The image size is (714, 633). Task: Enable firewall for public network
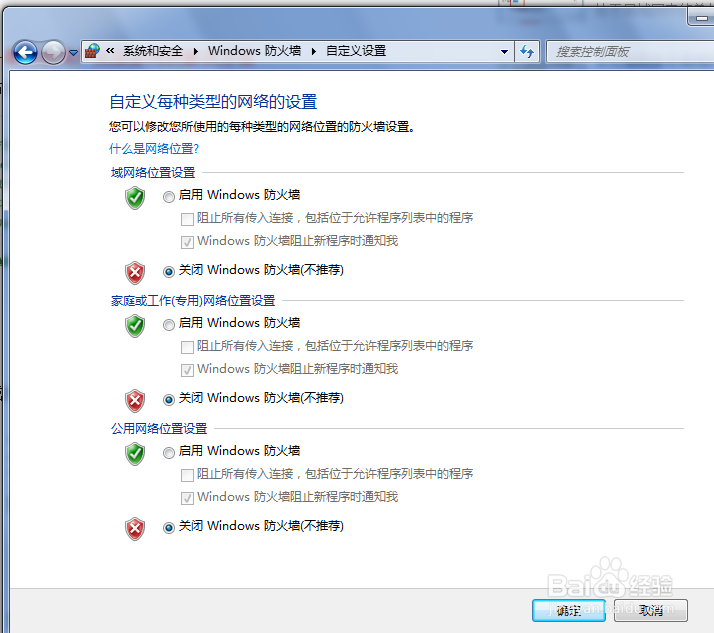click(169, 453)
